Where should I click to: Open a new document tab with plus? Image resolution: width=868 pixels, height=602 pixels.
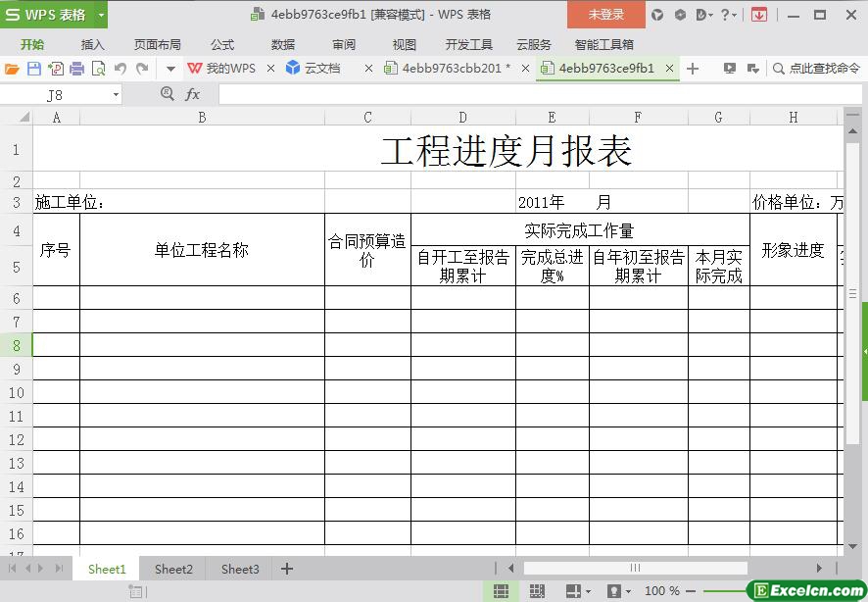693,69
